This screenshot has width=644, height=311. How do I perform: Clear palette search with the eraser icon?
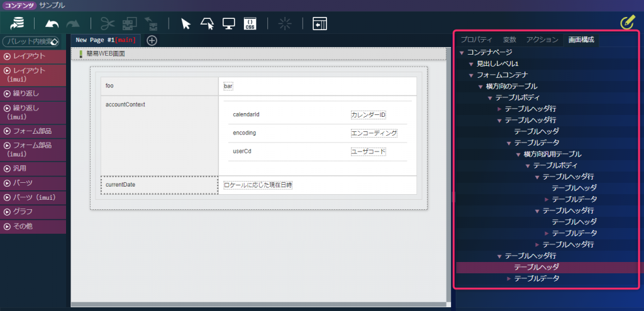point(55,42)
